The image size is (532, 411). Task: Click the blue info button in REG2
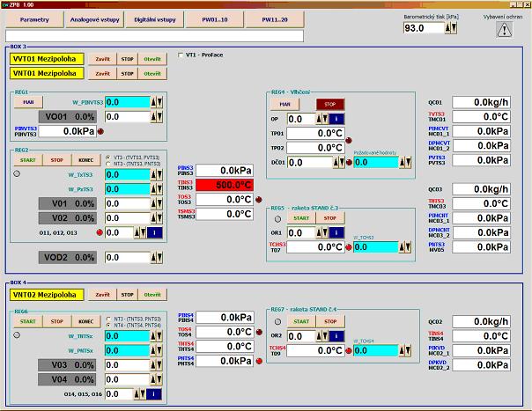(x=155, y=232)
